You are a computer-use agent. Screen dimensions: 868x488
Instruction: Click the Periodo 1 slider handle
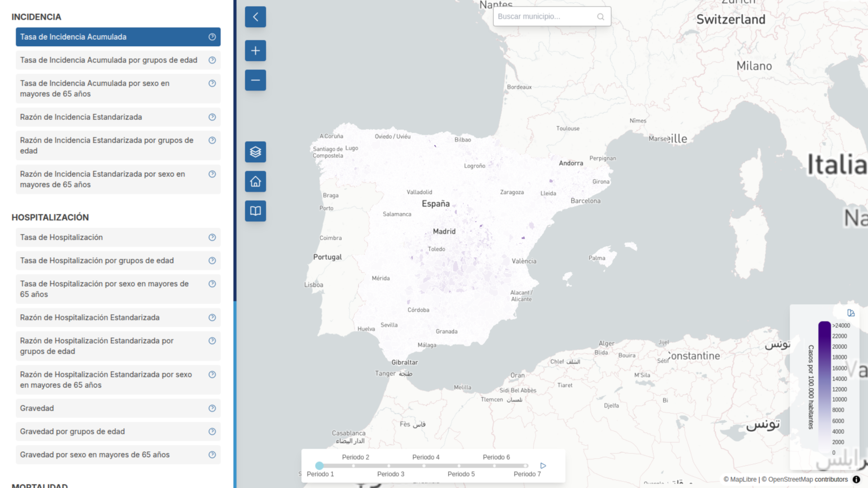319,466
